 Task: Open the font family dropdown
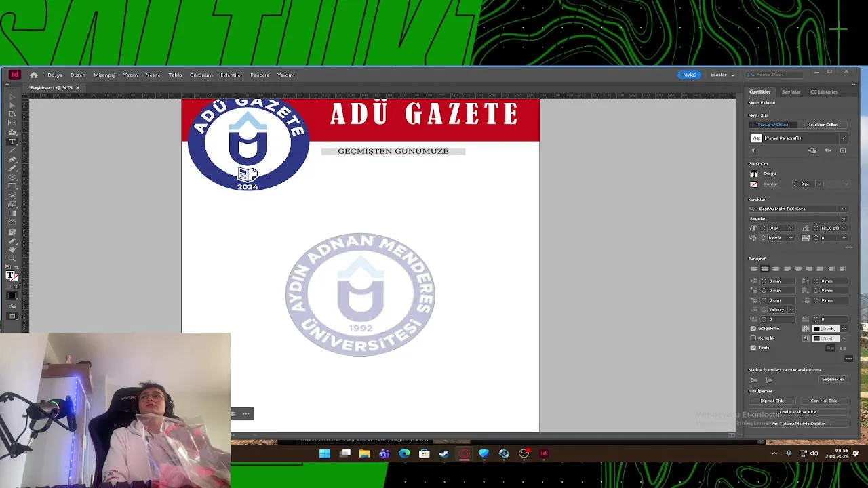pos(844,209)
